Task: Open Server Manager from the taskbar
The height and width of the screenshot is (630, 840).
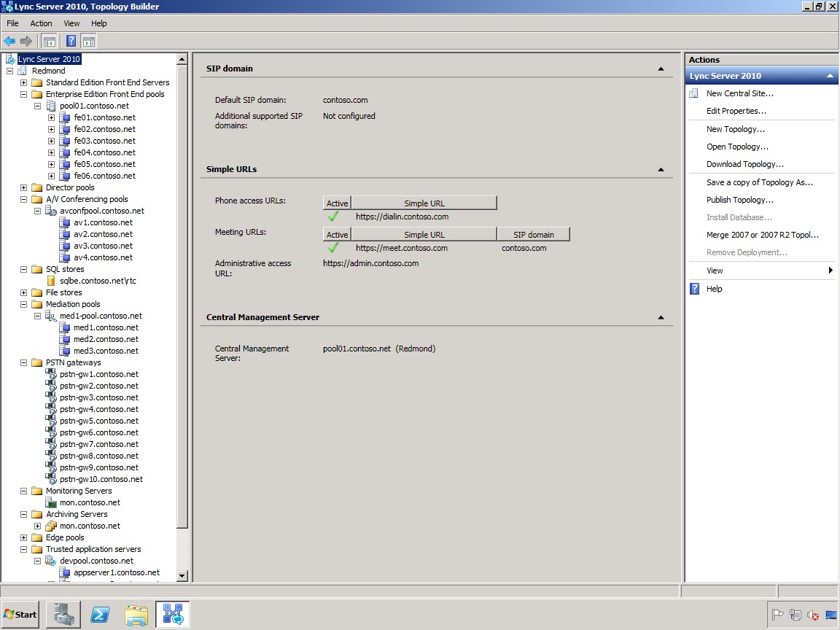Action: point(63,615)
